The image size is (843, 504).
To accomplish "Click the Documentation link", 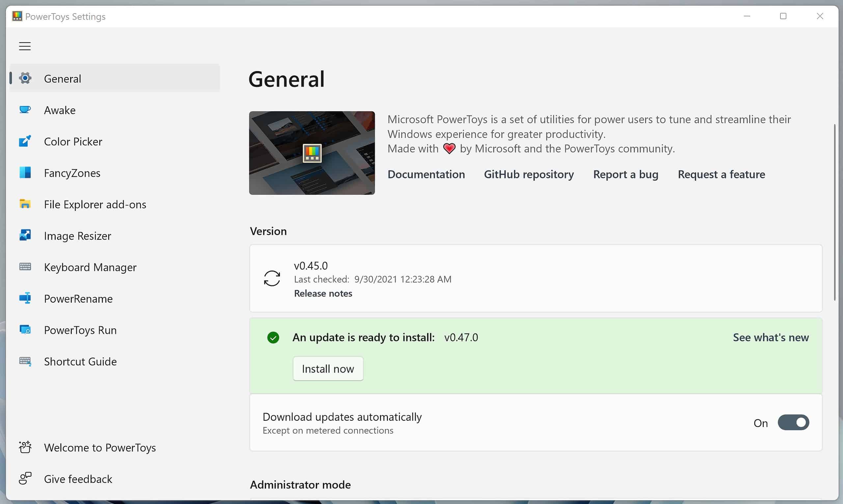I will [426, 174].
